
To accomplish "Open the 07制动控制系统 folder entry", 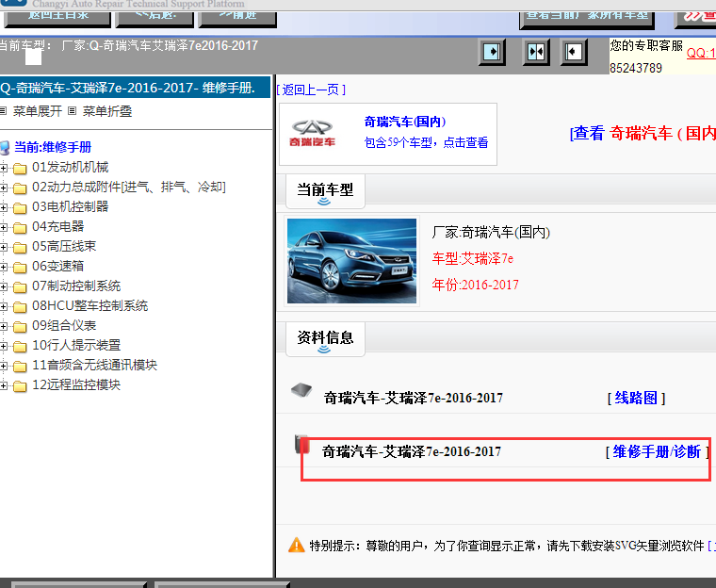I will (x=76, y=286).
